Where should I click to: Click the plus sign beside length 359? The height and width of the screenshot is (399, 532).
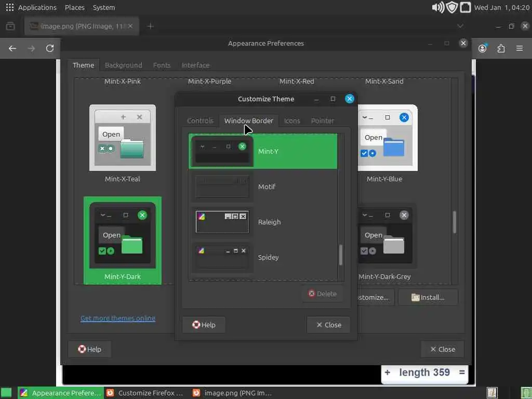pos(388,373)
